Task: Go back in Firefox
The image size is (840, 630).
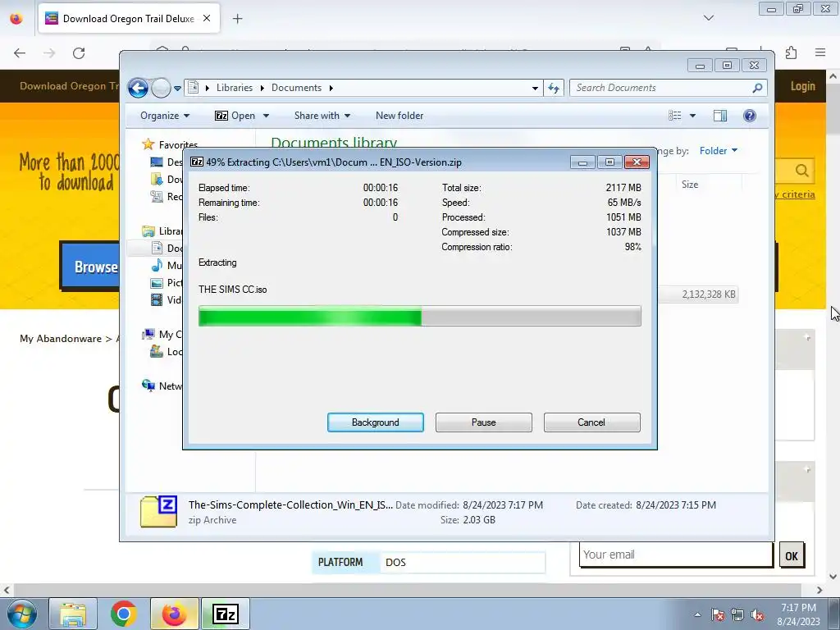Action: pyautogui.click(x=20, y=53)
